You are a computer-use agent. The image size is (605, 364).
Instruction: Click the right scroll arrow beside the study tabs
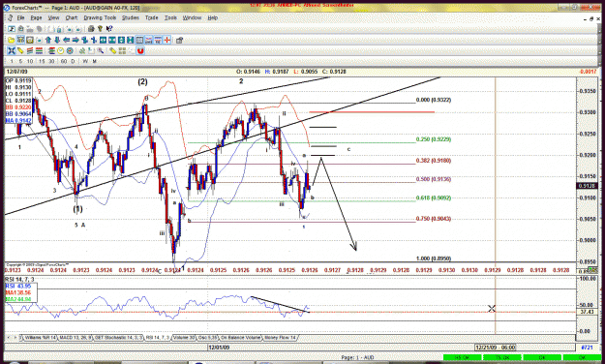[15, 338]
